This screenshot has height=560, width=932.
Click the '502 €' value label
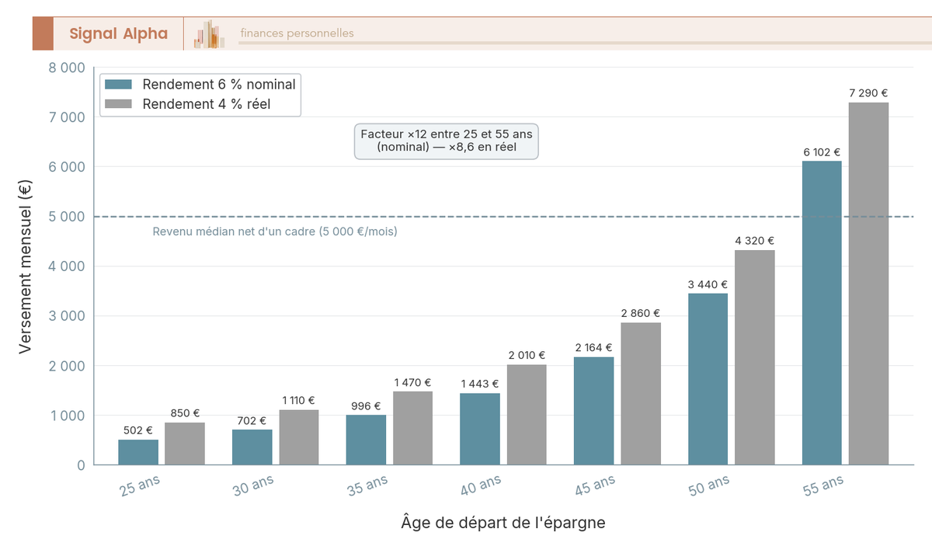(x=138, y=430)
